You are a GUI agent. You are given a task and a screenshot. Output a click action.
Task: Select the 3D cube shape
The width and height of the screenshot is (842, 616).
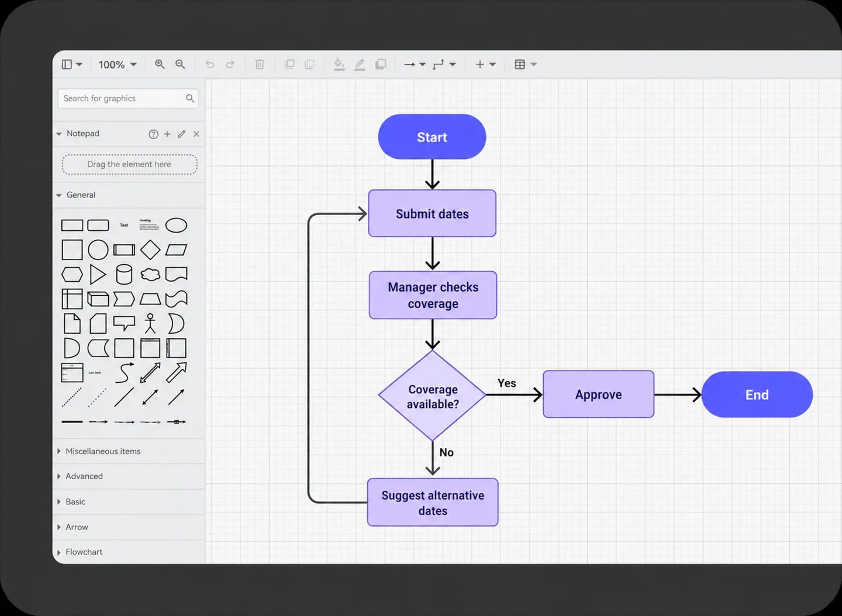(x=98, y=299)
